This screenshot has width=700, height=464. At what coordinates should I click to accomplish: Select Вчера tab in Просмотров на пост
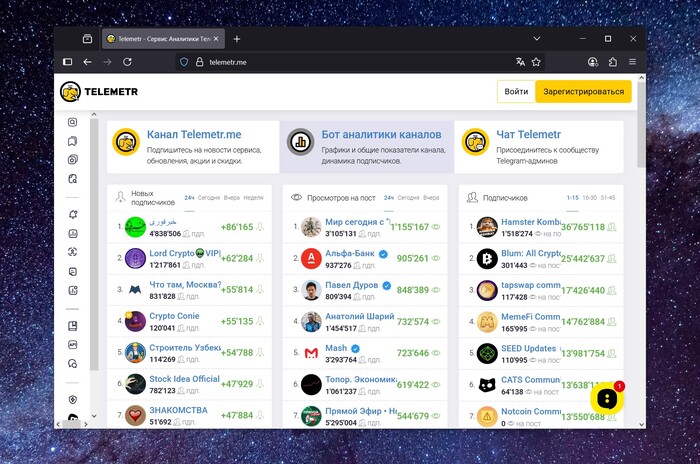click(x=431, y=198)
